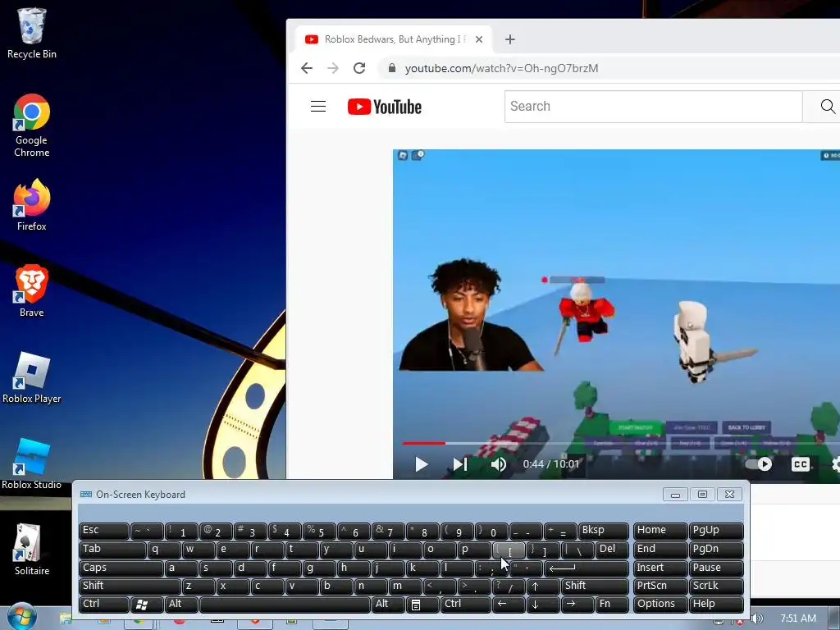
Task: Select the Firefox desktop shortcut
Action: [32, 205]
